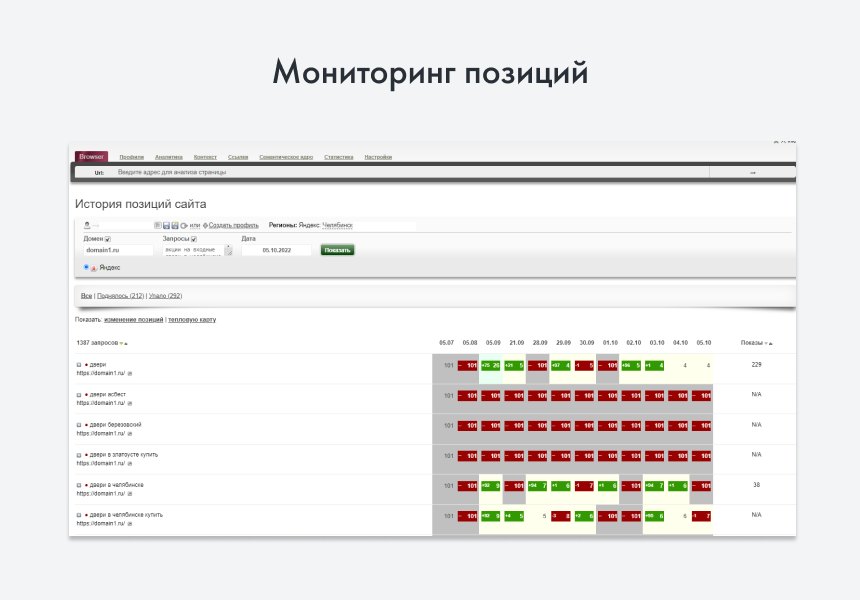Click the domain1.ru URL under двери асбест

tap(101, 404)
